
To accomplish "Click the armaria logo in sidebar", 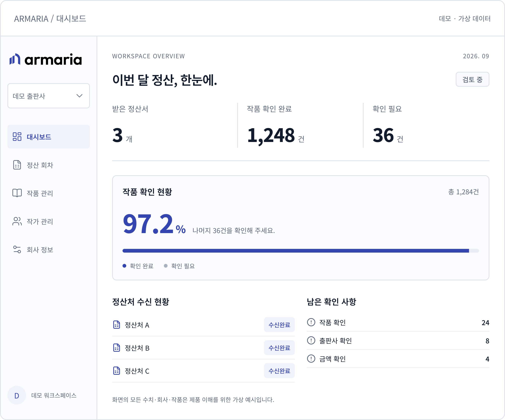I will (46, 59).
